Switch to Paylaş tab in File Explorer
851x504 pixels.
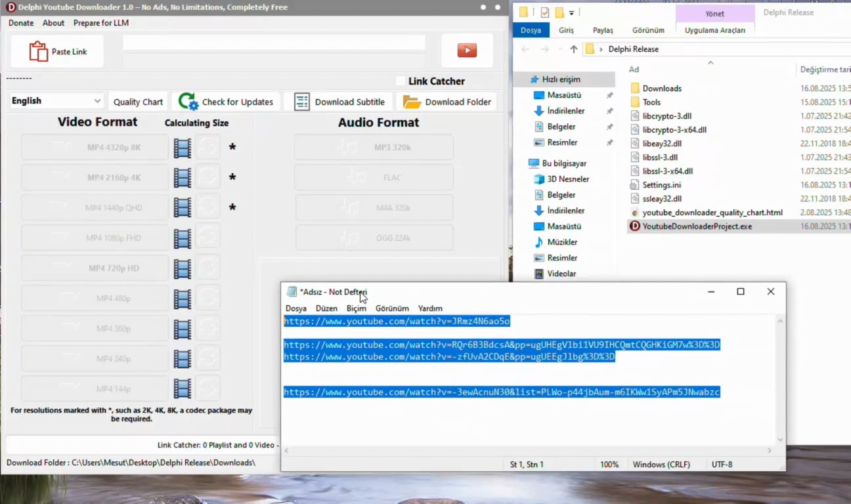tap(603, 30)
